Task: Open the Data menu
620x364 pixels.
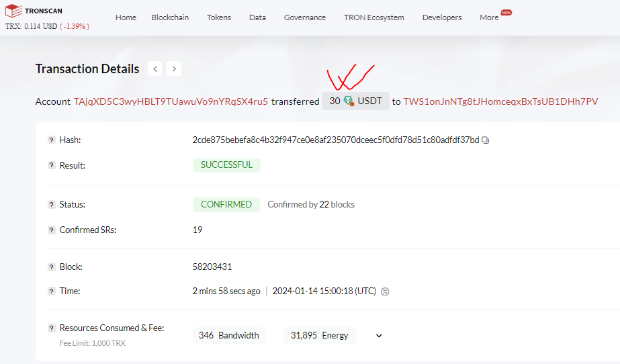Action: pos(257,17)
